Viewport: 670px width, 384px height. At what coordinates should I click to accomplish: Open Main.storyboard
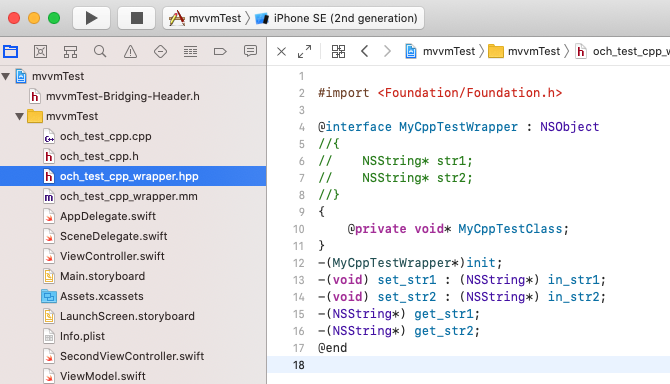[x=133, y=276]
